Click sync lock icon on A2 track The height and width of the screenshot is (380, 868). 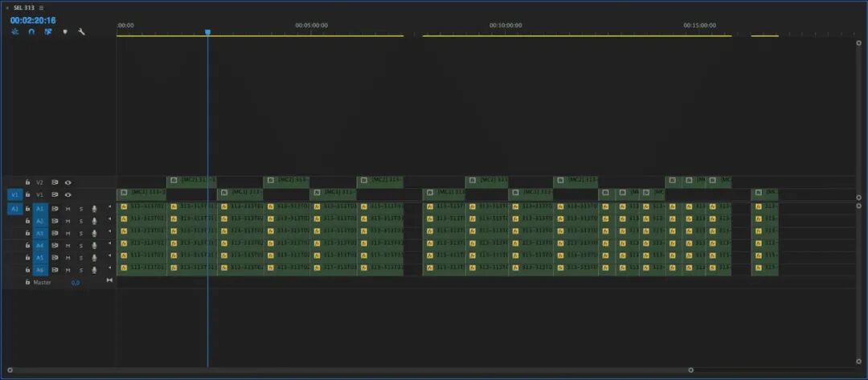(x=55, y=221)
